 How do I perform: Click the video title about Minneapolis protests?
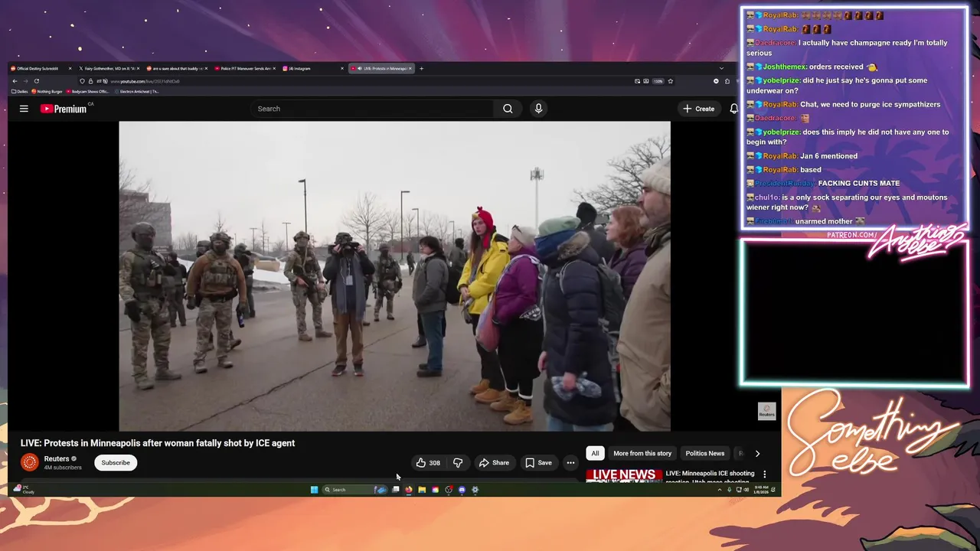pos(158,443)
